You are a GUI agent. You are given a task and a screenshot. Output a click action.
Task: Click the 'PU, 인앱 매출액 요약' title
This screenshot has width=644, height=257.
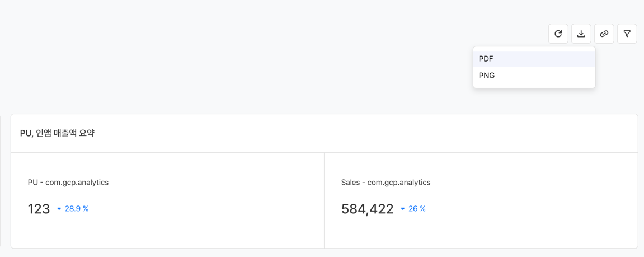tap(57, 133)
